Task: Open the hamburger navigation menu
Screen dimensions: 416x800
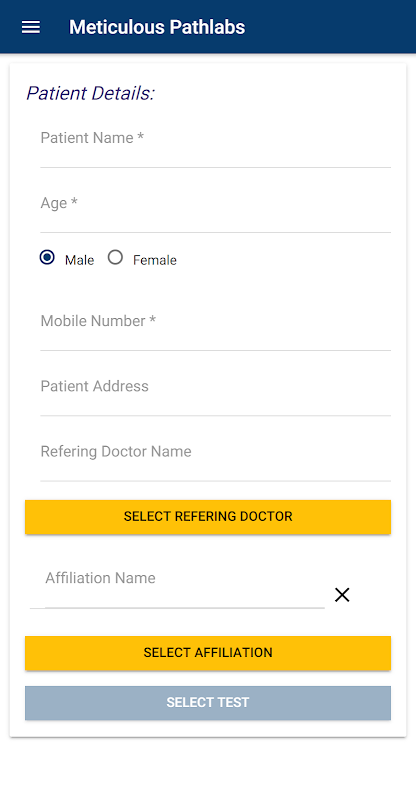Action: [x=31, y=27]
